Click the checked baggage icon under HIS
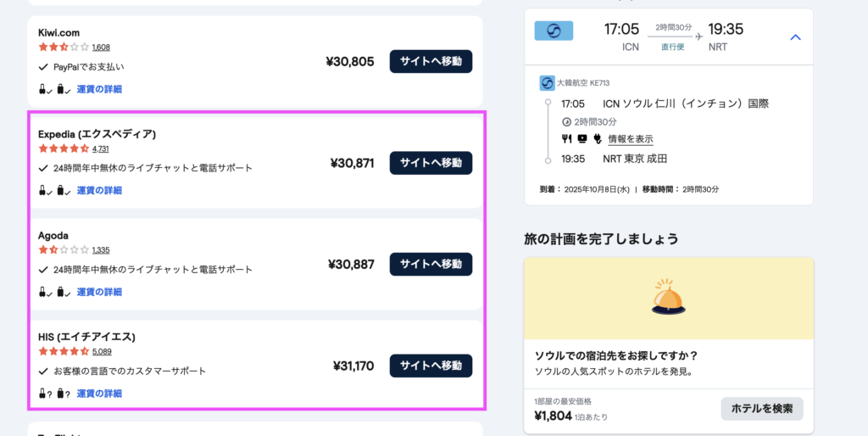Viewport: 868px width, 436px height. click(61, 394)
